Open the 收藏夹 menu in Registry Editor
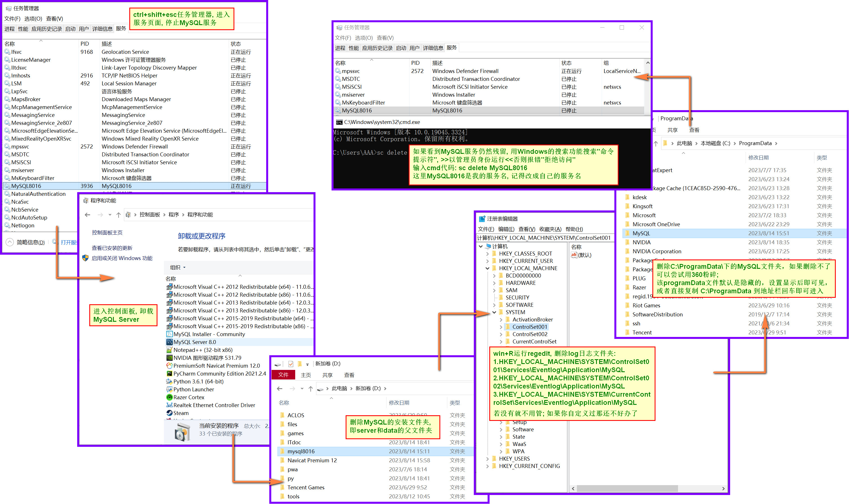 [550, 229]
